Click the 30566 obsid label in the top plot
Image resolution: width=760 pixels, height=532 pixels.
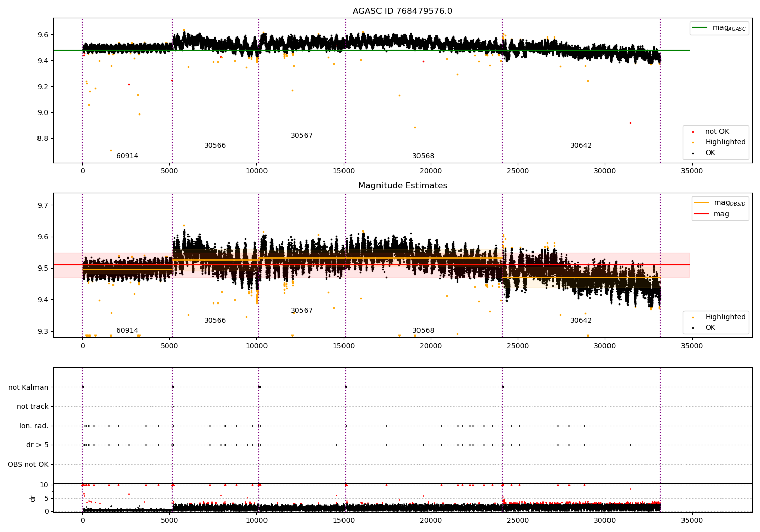pyautogui.click(x=215, y=146)
